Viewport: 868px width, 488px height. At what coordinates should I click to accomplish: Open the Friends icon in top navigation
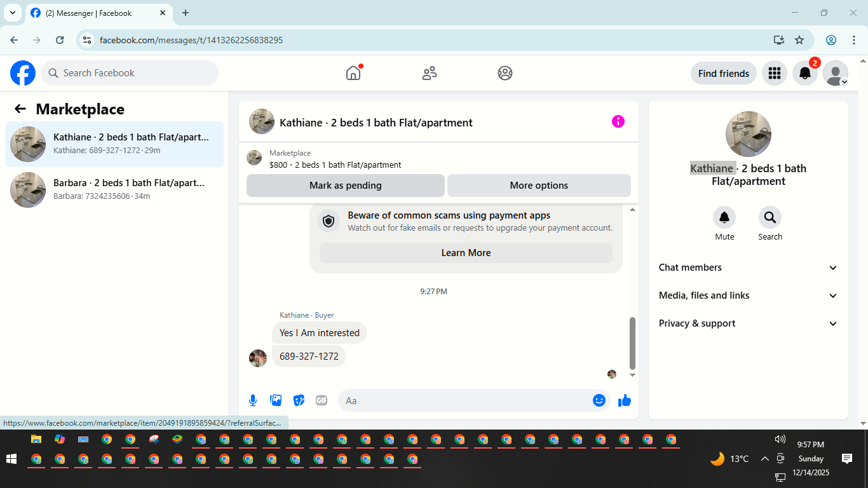430,73
